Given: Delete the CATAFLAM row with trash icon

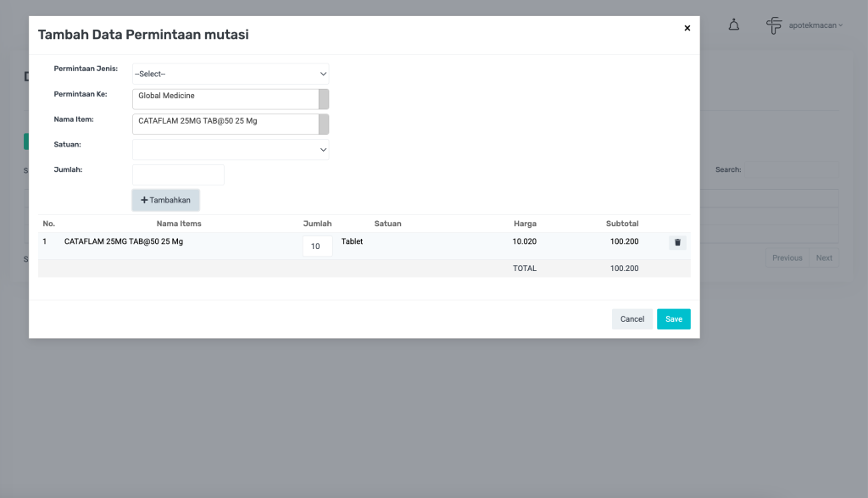Looking at the screenshot, I should 677,243.
